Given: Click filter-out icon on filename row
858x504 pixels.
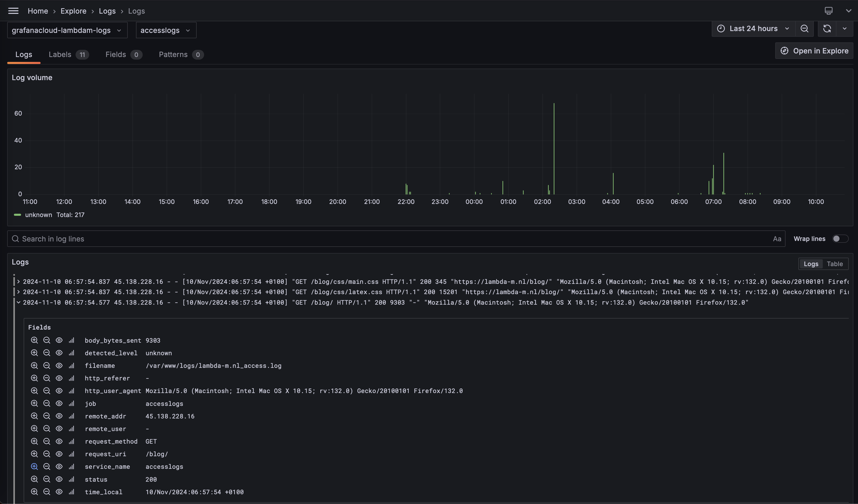Looking at the screenshot, I should coord(47,366).
